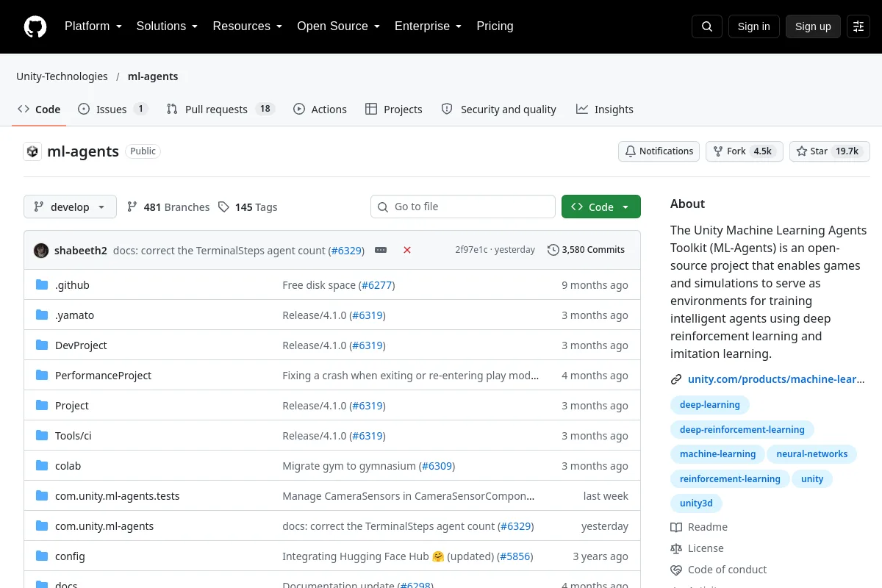This screenshot has height=588, width=882.
Task: Open pull request #6277 link
Action: pos(377,285)
